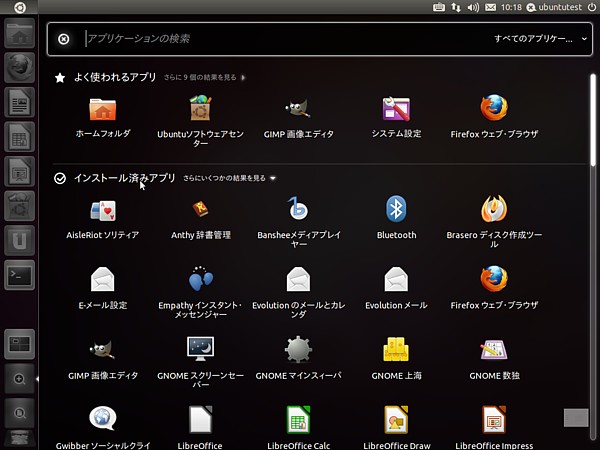Click the よく使われるアプリ section header
600x450 pixels.
tap(115, 77)
